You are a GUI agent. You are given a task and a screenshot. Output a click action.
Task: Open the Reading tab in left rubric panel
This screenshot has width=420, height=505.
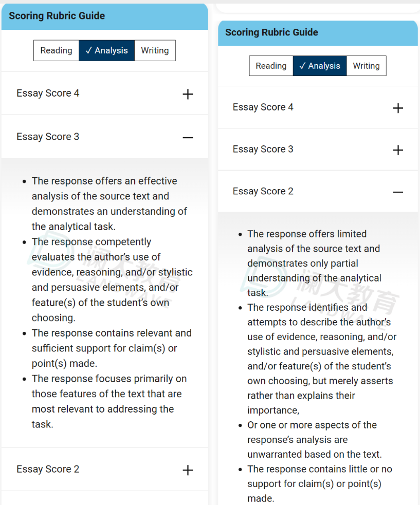coord(56,50)
